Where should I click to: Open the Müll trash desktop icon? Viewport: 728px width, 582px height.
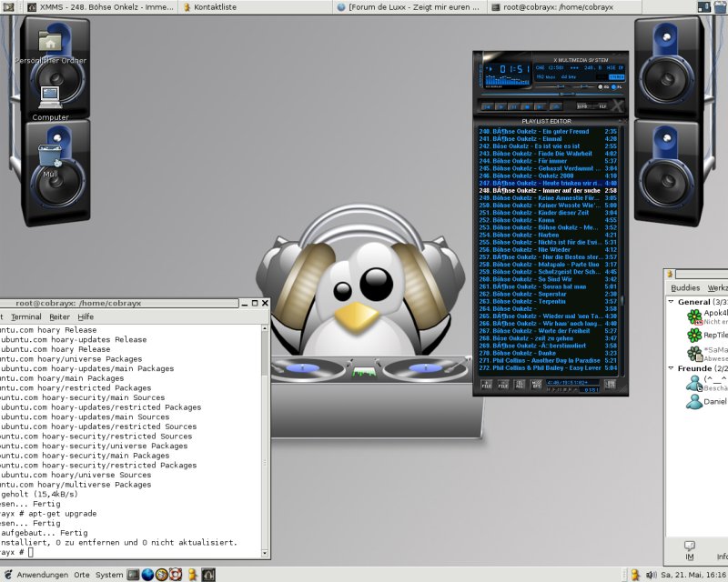click(x=50, y=161)
